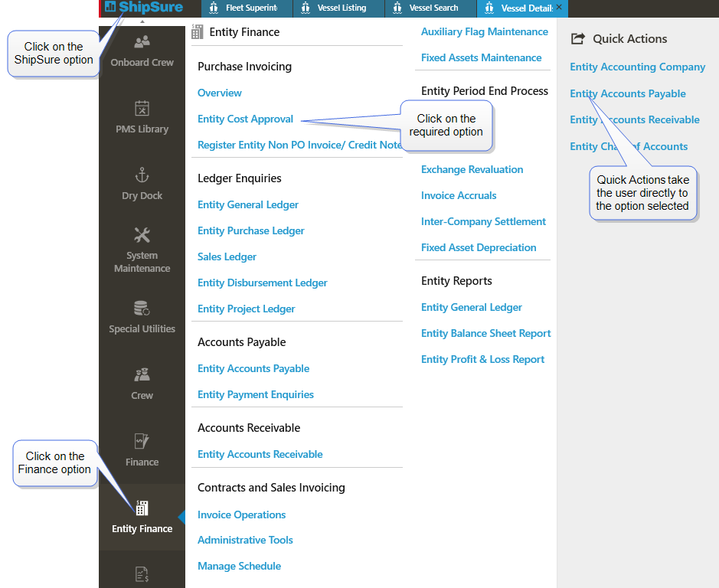
Task: Open Invoice Accruals link
Action: (x=459, y=195)
